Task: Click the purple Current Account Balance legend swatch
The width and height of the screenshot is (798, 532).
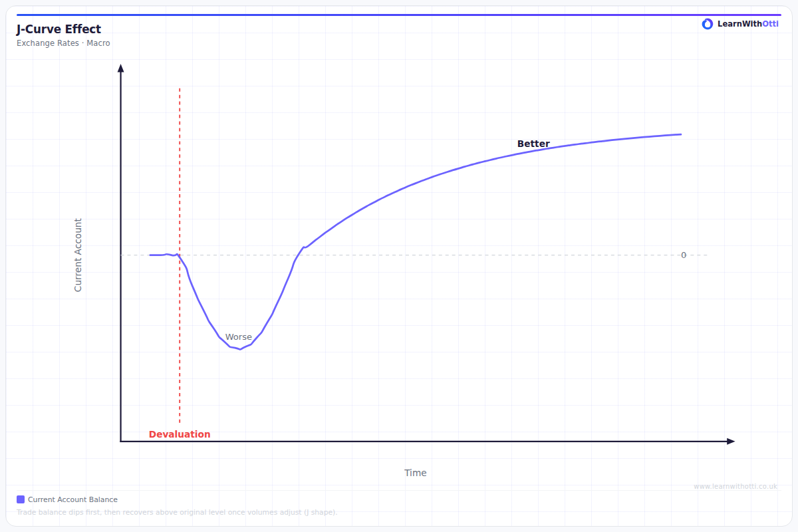Action: [21, 499]
